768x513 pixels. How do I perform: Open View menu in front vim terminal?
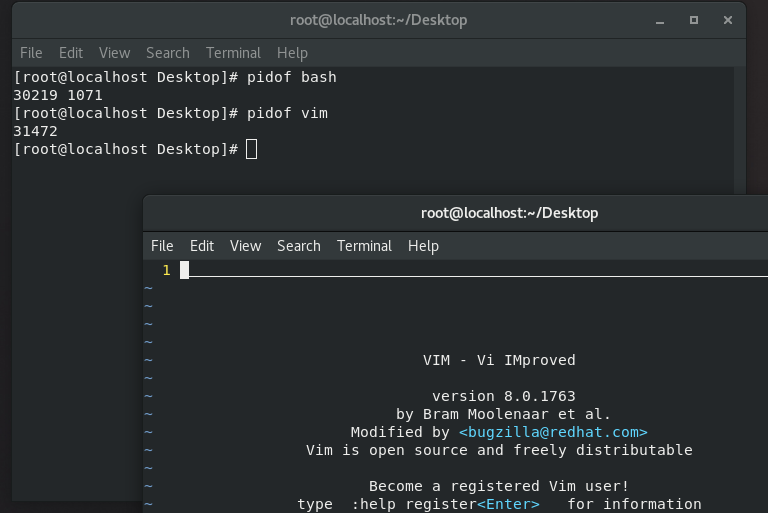245,246
